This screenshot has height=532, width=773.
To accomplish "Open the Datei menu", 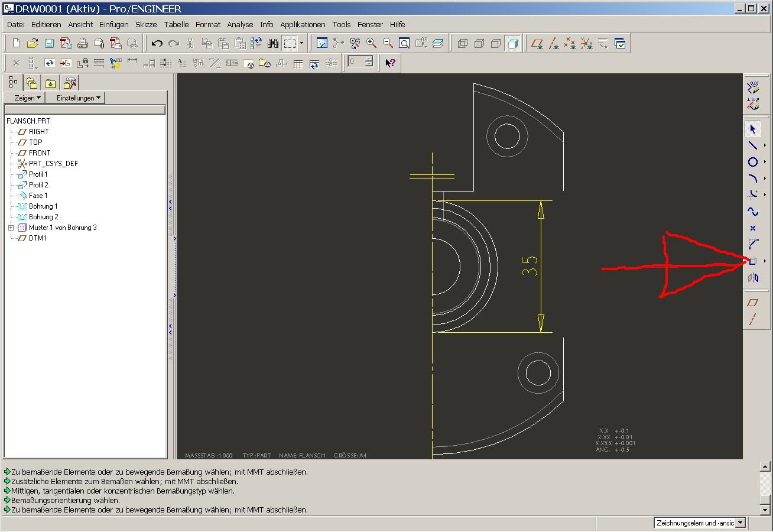I will coord(16,24).
